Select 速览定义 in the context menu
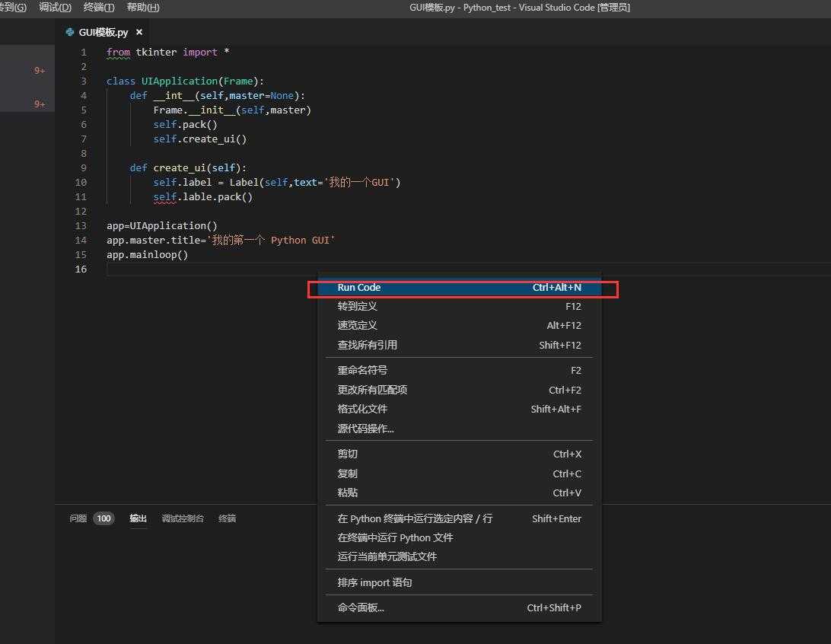This screenshot has height=644, width=831. [459, 326]
